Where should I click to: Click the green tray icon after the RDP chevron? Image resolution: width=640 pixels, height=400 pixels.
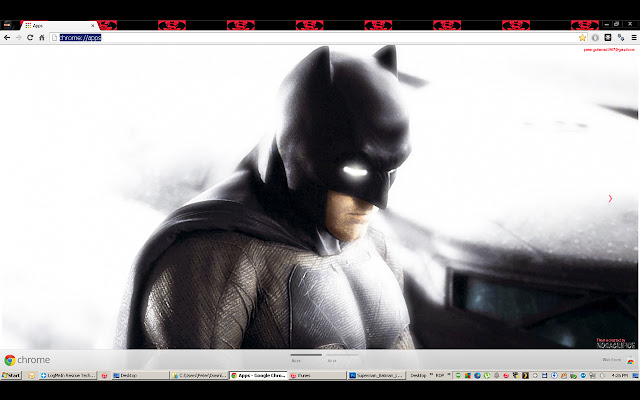click(458, 376)
